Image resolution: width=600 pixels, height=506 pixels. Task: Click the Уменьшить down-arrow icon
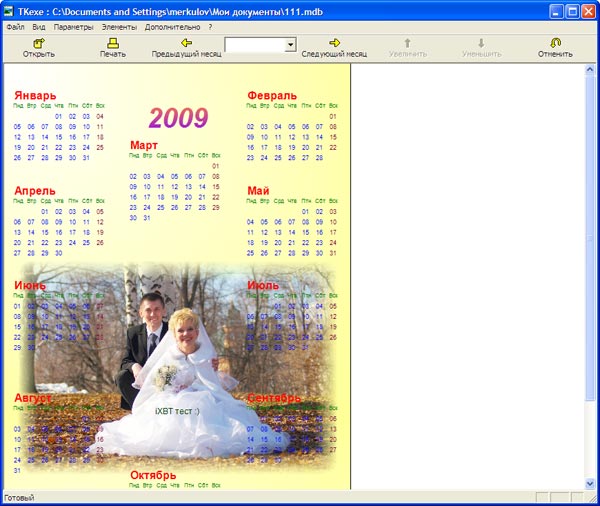click(x=481, y=43)
